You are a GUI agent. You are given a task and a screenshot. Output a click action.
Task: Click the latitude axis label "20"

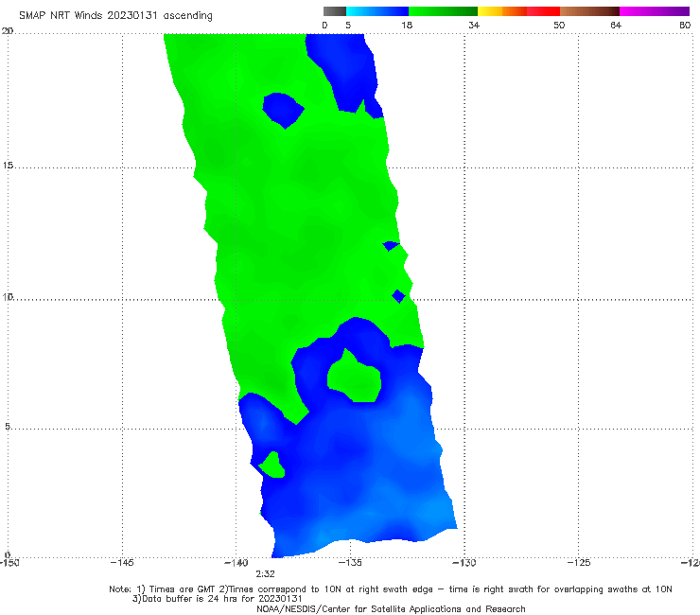click(8, 30)
